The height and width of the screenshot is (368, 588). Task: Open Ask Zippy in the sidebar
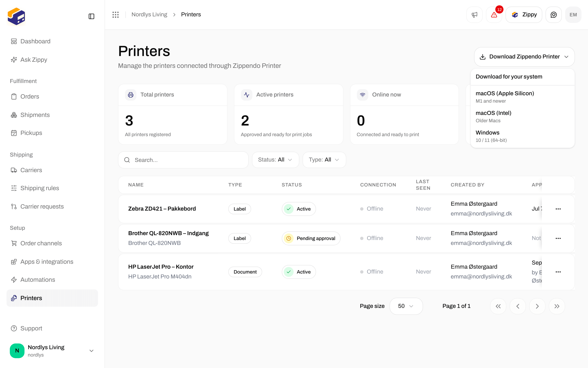click(52, 60)
